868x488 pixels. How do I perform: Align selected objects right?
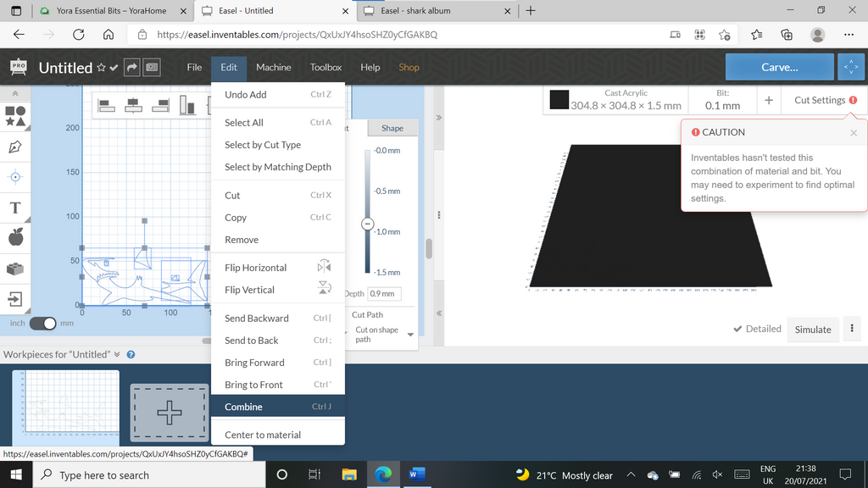click(160, 105)
